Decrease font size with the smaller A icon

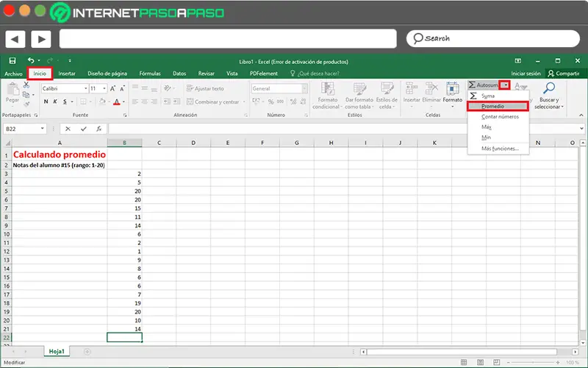(122, 88)
